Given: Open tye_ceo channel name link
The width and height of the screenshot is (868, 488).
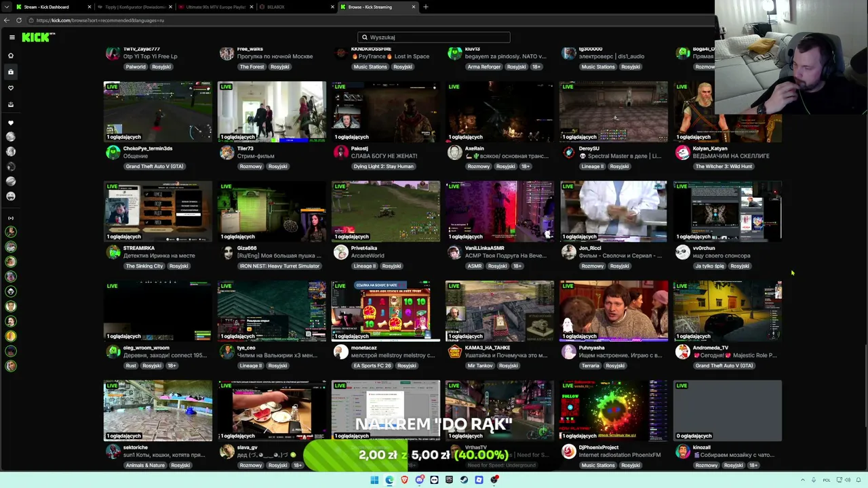Looking at the screenshot, I should [x=246, y=348].
